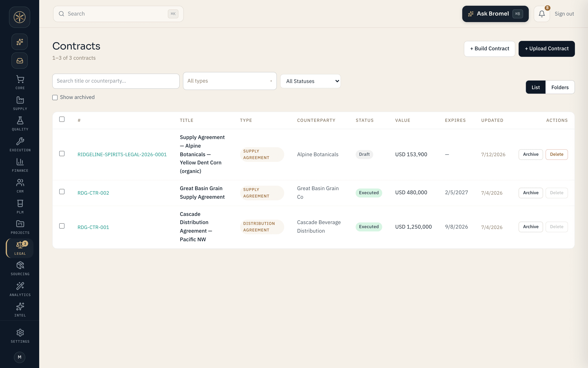This screenshot has height=368, width=588.
Task: Open Settings gear in sidebar
Action: tap(20, 336)
